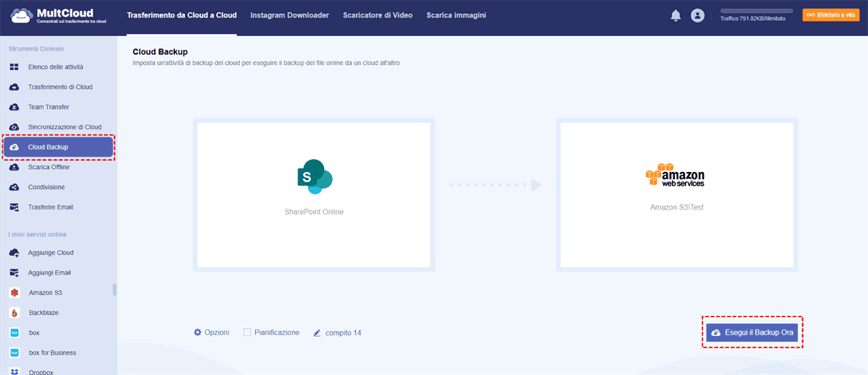This screenshot has width=868, height=375.
Task: Open the notifications bell
Action: [676, 15]
